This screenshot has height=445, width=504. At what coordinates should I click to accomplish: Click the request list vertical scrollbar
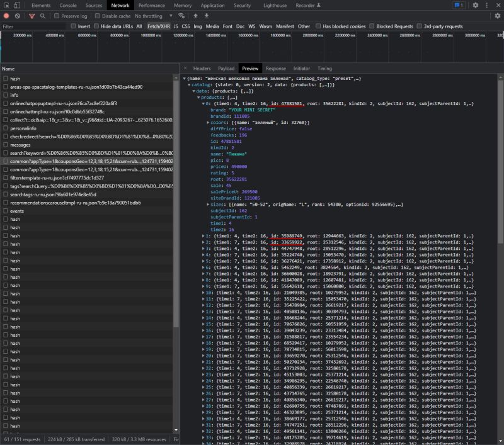(x=176, y=204)
